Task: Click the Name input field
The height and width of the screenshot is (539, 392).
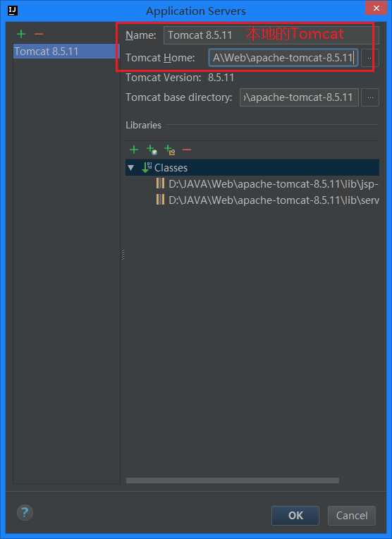Action: [271, 35]
